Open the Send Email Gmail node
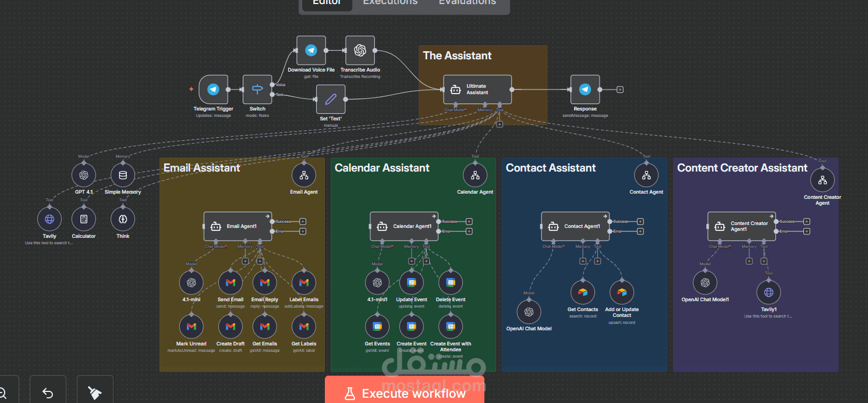 230,283
